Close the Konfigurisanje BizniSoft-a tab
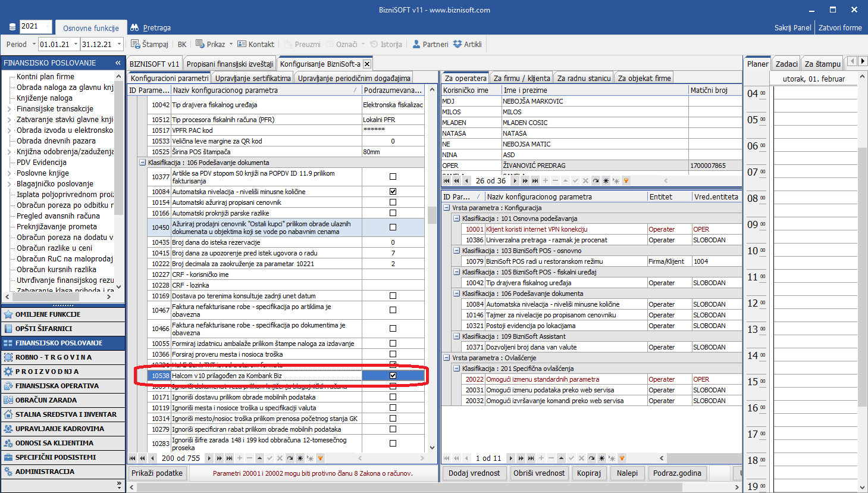The height and width of the screenshot is (493, 868). (x=367, y=64)
